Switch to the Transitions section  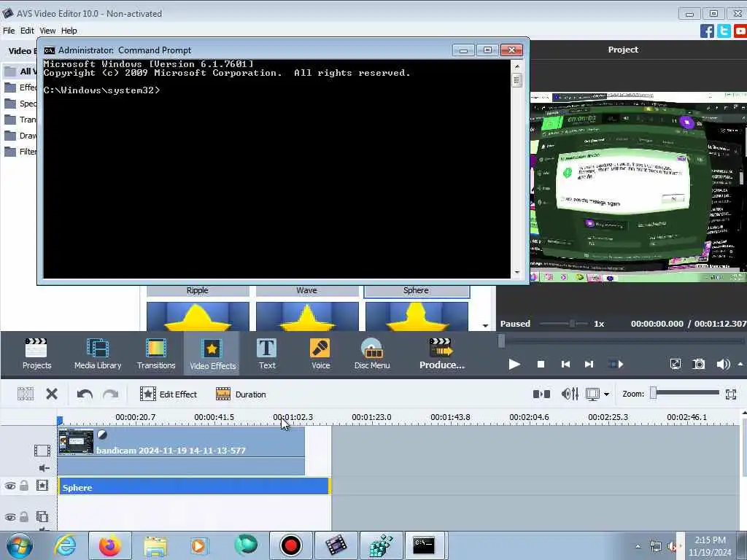156,354
